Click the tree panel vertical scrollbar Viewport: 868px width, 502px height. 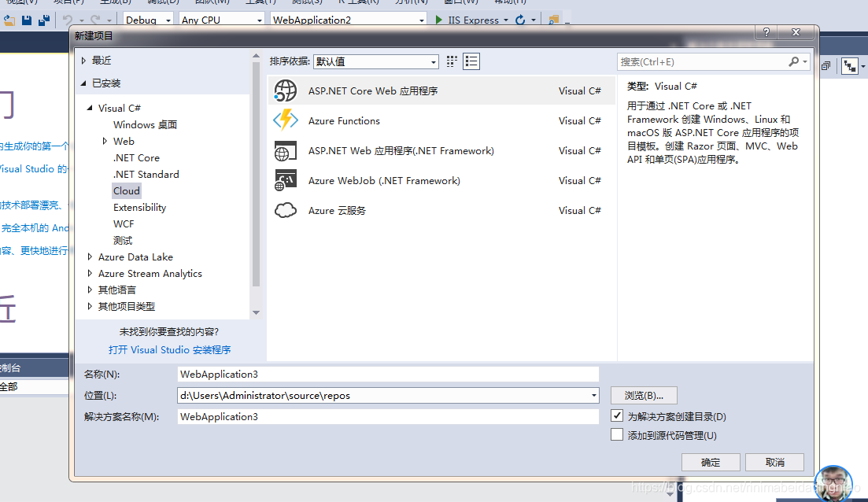tap(256, 174)
